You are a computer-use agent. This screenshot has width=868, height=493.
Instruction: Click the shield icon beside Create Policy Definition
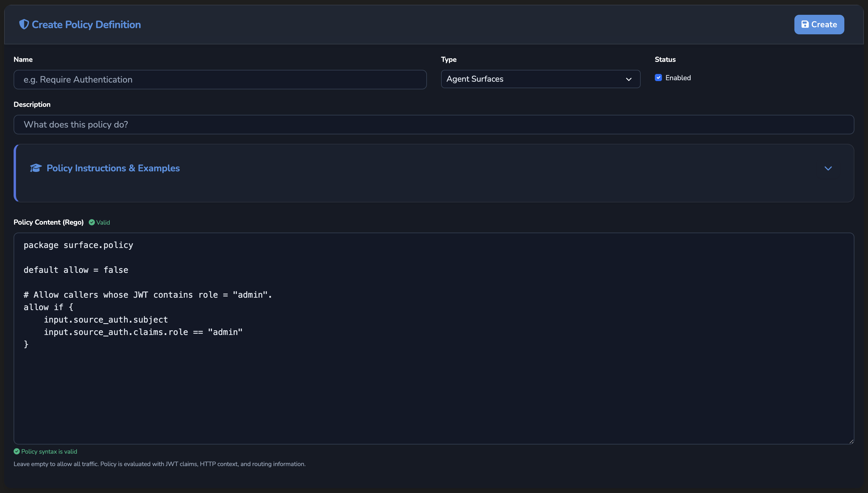coord(24,24)
